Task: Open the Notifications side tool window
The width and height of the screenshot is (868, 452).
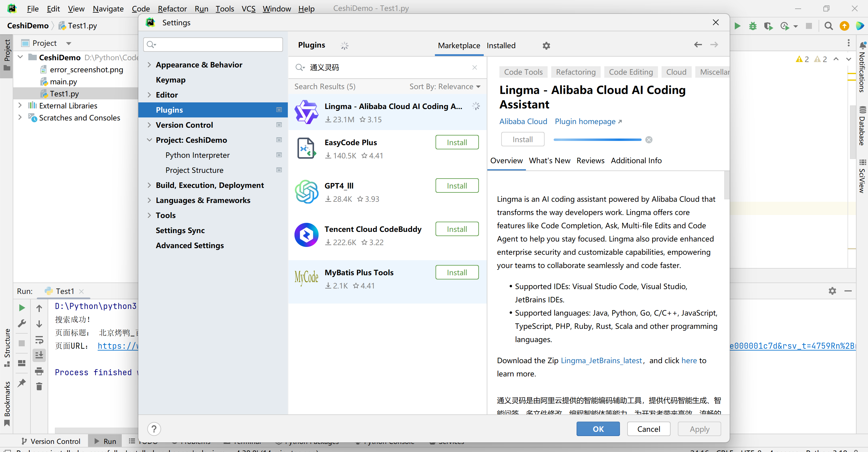Action: pos(862,67)
